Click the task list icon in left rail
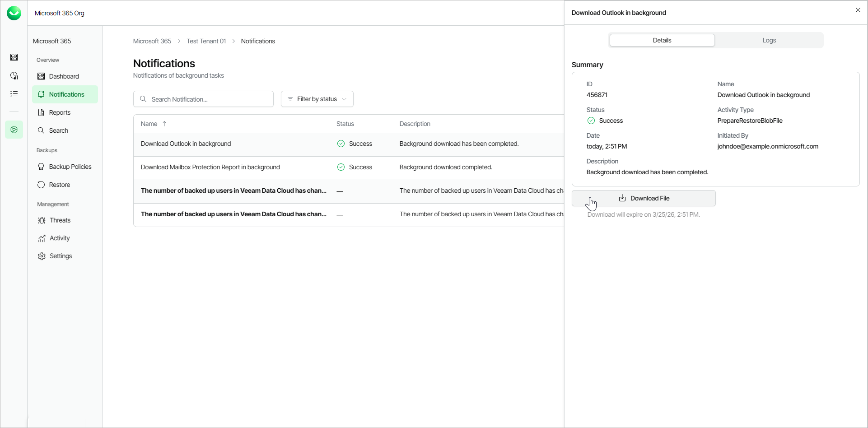Viewport: 868px width, 428px height. pos(14,94)
